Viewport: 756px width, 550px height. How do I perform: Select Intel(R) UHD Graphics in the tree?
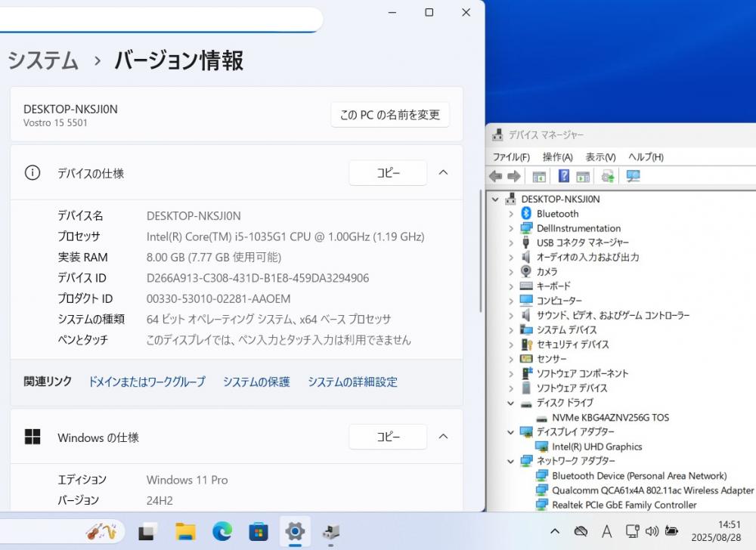tap(597, 446)
